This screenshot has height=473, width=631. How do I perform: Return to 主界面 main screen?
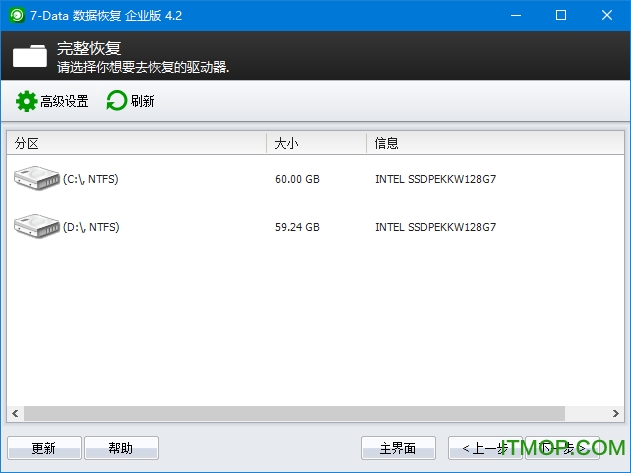coord(398,448)
